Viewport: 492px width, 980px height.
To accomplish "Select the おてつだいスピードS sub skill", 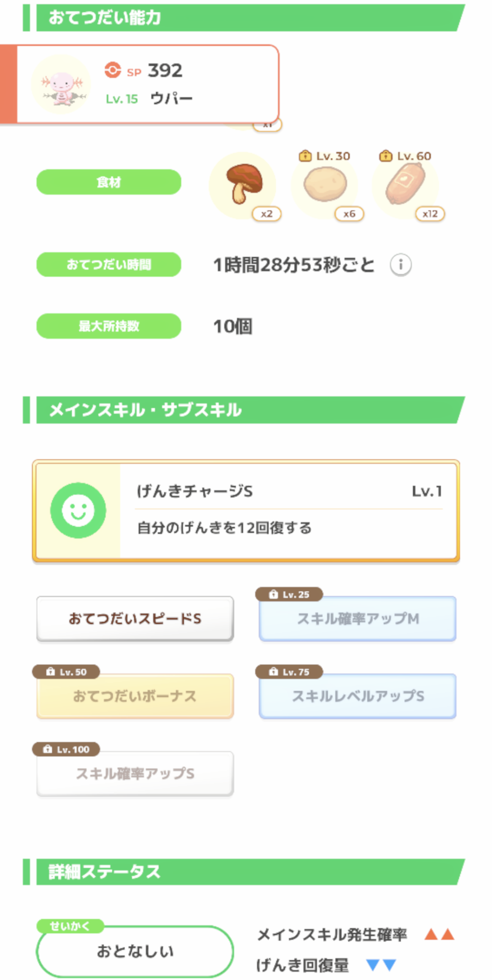I will (x=135, y=618).
